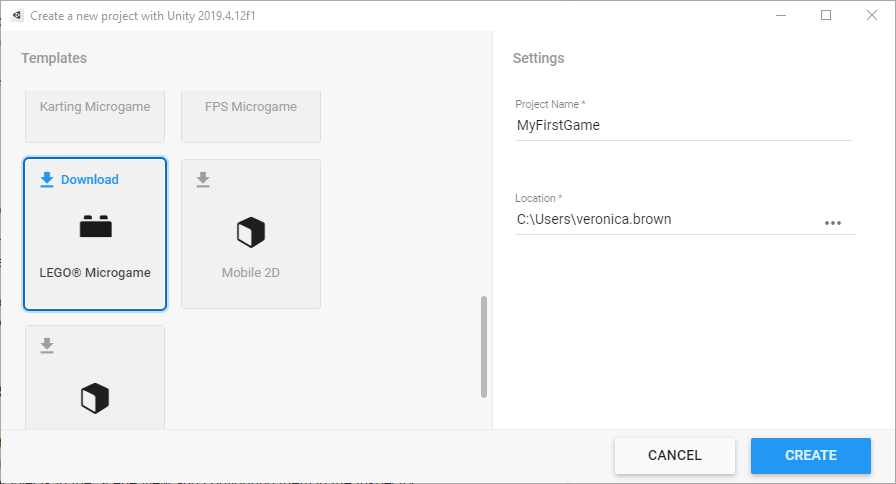Select the Karting Microgame template

(95, 108)
